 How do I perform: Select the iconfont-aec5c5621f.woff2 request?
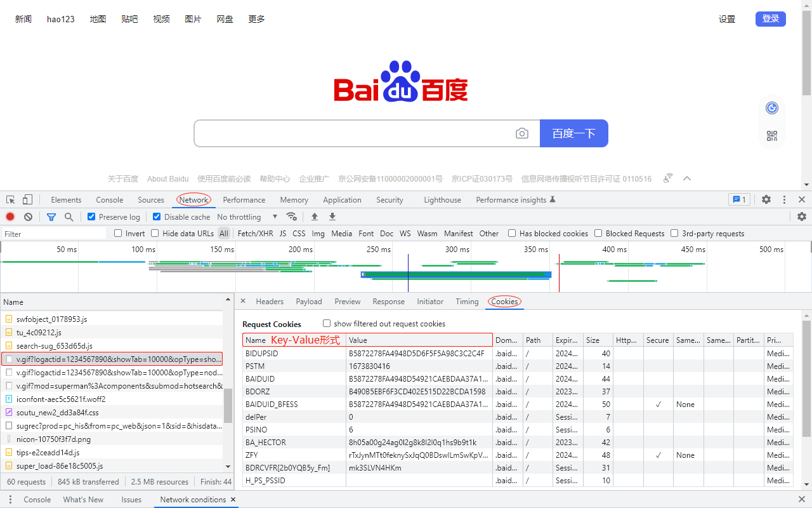[x=112, y=399]
